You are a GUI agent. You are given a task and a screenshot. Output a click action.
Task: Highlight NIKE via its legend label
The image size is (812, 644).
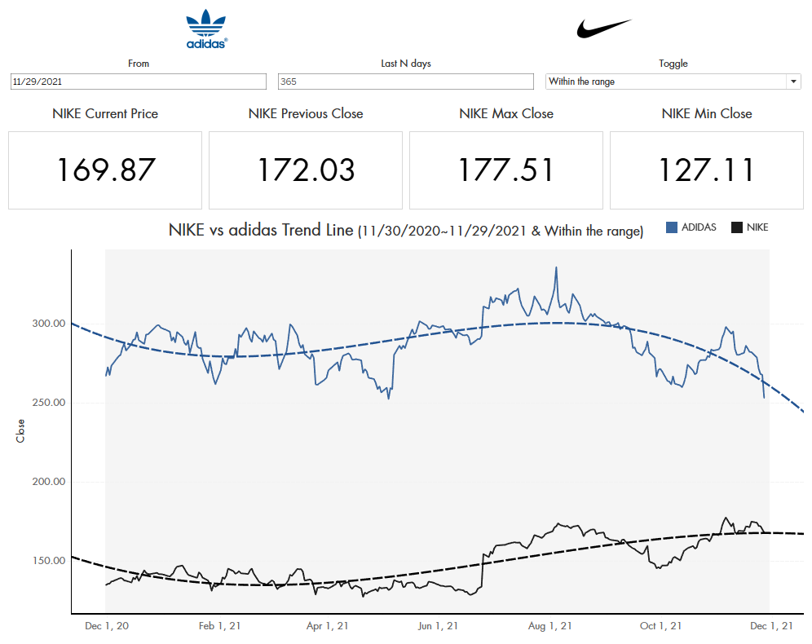757,227
